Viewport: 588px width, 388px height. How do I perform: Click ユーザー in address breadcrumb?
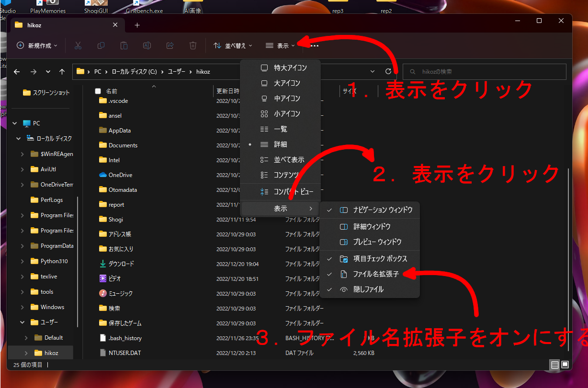pos(177,71)
